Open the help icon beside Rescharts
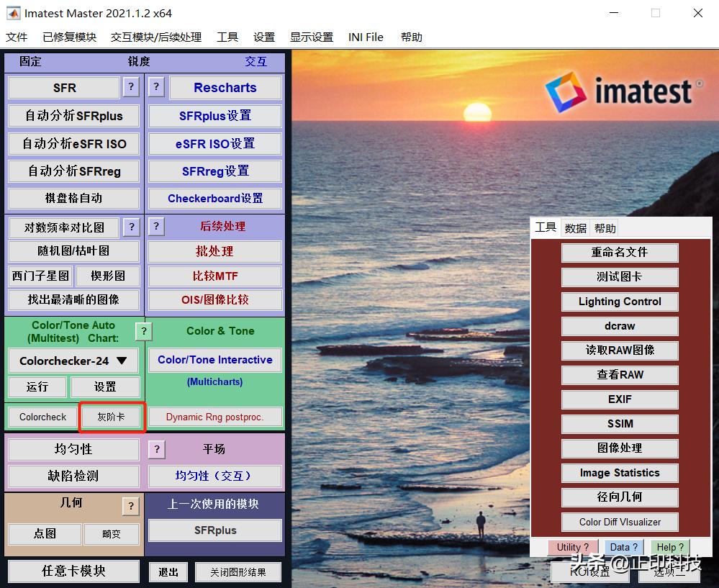 click(x=156, y=86)
